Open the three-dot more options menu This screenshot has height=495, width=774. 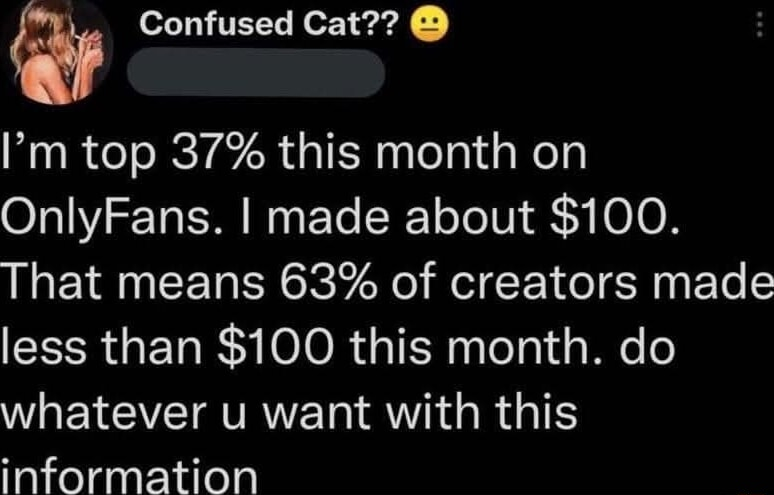tap(760, 24)
